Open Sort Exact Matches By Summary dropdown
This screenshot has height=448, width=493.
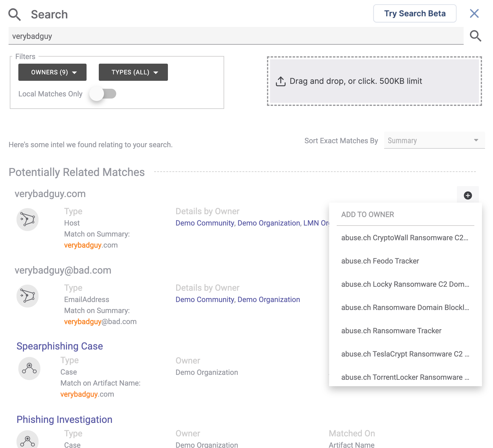point(434,140)
